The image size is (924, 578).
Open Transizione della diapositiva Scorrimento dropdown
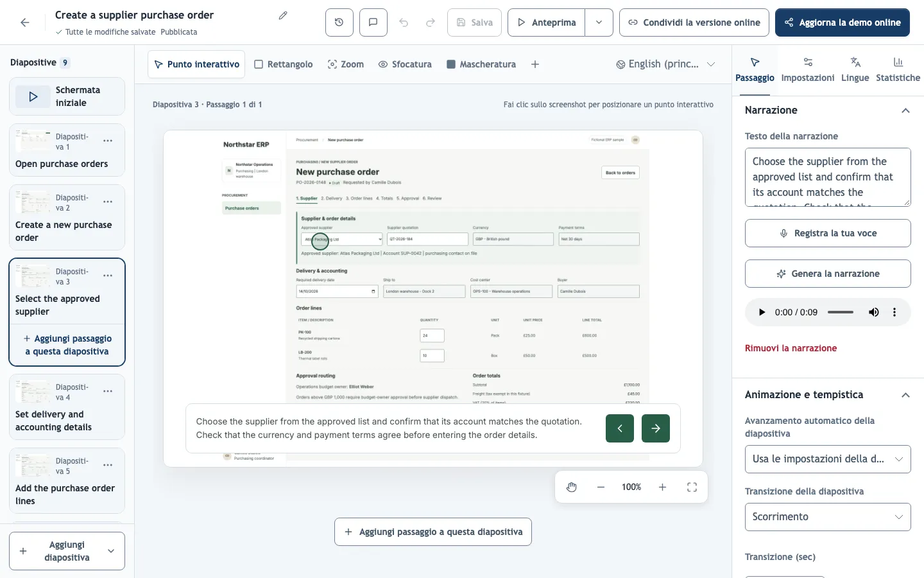pyautogui.click(x=828, y=517)
